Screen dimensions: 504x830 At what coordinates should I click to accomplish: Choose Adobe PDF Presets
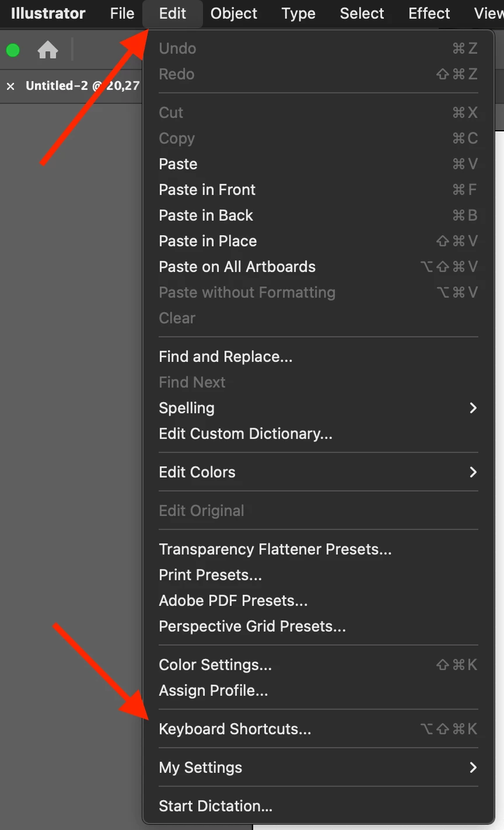(x=318, y=601)
